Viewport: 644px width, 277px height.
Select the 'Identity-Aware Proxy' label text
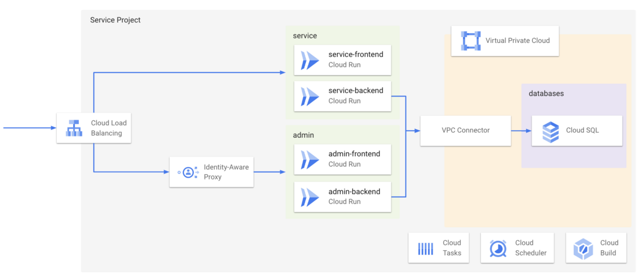(x=226, y=172)
